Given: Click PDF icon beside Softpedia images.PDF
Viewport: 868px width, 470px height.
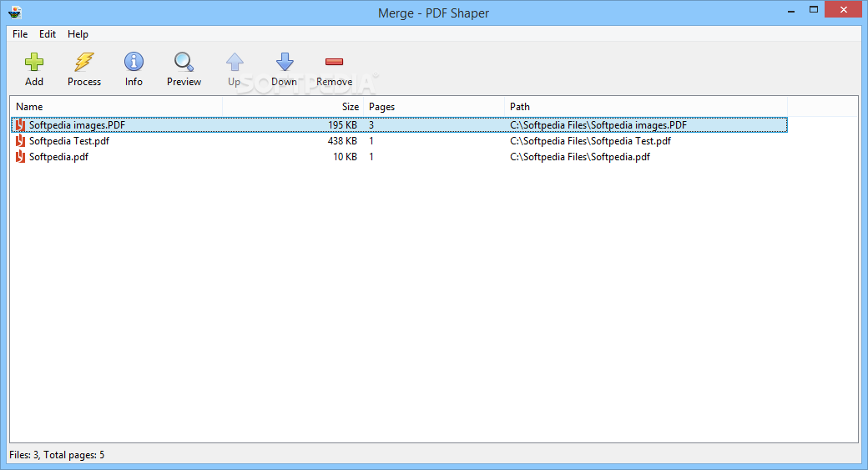Looking at the screenshot, I should point(20,125).
